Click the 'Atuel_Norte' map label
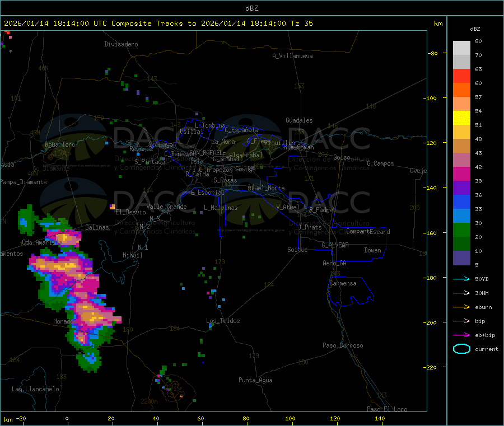The width and height of the screenshot is (504, 426). coord(266,188)
